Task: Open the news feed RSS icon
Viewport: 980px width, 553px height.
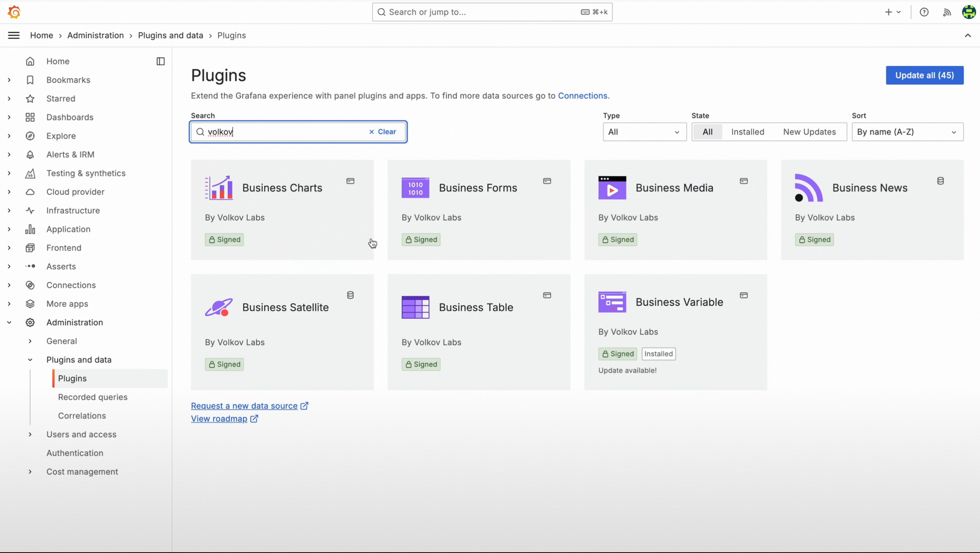Action: 947,12
